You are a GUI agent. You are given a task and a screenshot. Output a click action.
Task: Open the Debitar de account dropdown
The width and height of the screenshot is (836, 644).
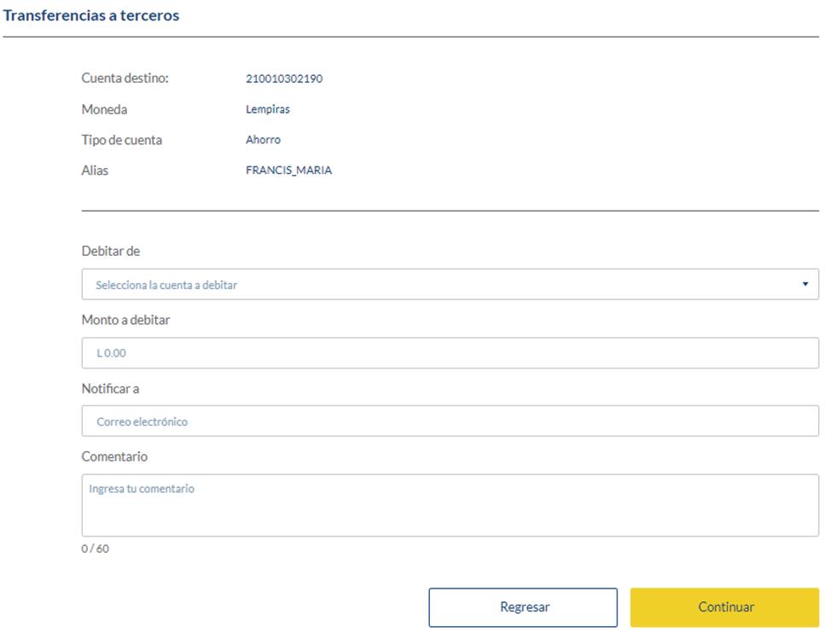point(450,284)
